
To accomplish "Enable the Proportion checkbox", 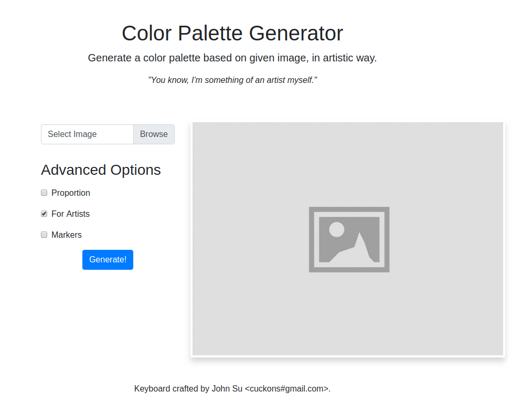I will pyautogui.click(x=44, y=193).
